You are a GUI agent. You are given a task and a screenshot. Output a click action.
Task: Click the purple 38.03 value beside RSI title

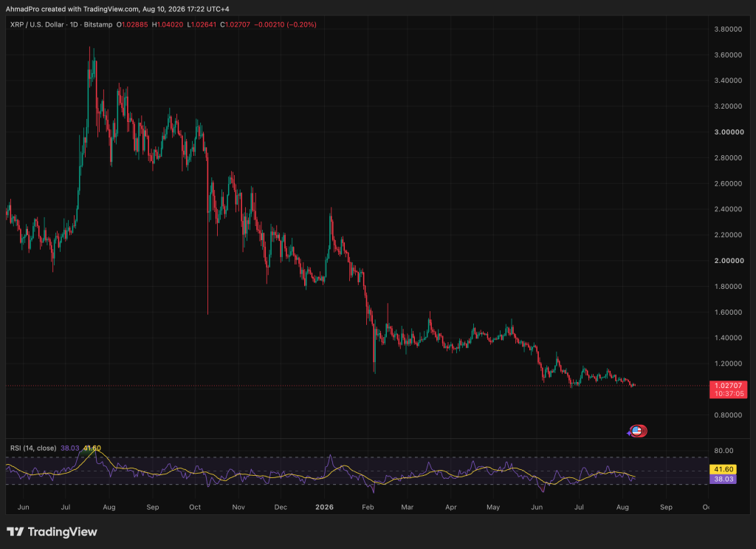70,449
